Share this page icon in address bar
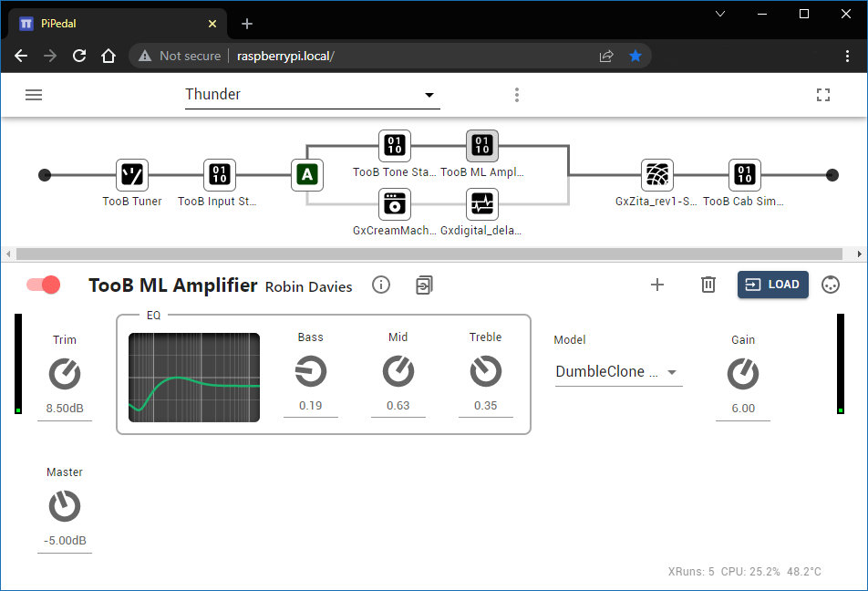Viewport: 868px width, 591px height. pyautogui.click(x=606, y=56)
